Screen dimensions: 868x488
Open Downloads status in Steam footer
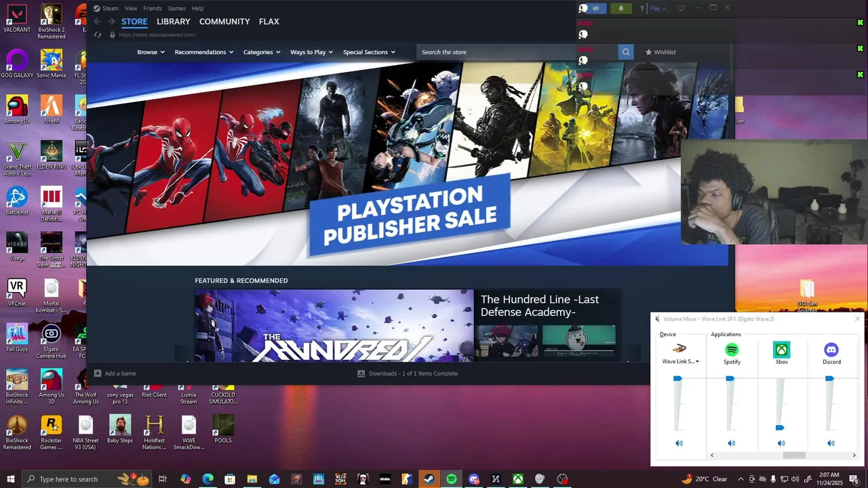click(408, 373)
